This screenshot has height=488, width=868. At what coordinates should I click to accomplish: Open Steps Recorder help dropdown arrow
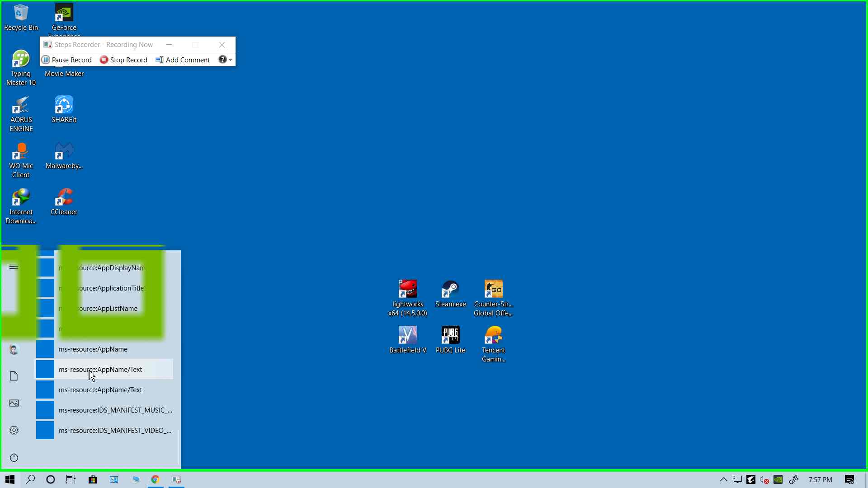point(231,60)
